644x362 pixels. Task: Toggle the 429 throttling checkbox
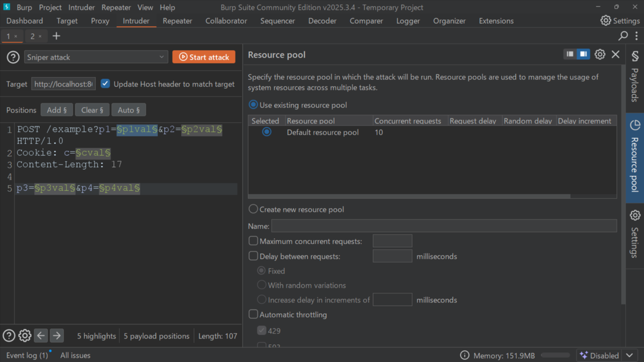pos(262,330)
